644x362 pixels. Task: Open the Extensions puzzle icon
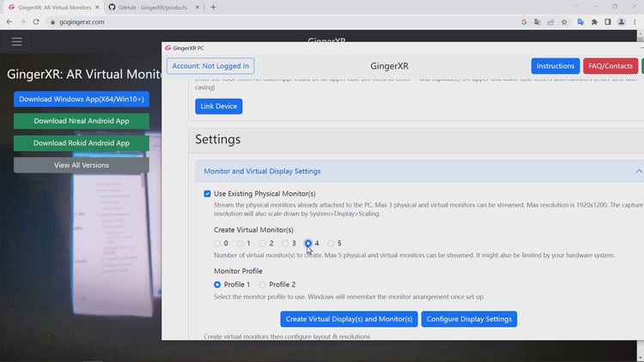[594, 22]
